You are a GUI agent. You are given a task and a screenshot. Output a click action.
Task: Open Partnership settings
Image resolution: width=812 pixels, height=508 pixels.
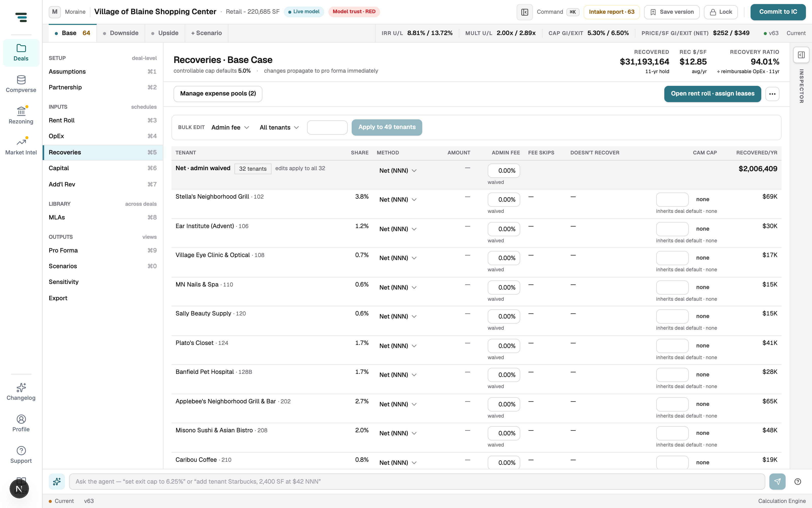103,87
